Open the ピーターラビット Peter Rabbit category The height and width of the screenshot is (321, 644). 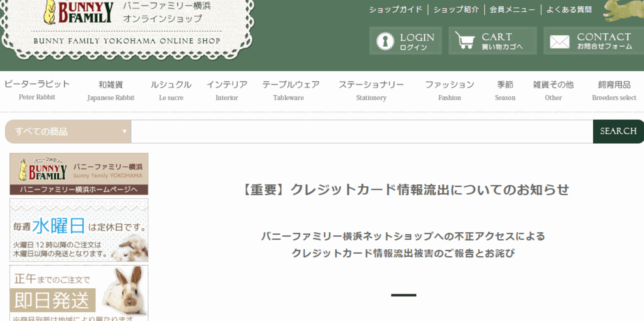(37, 90)
